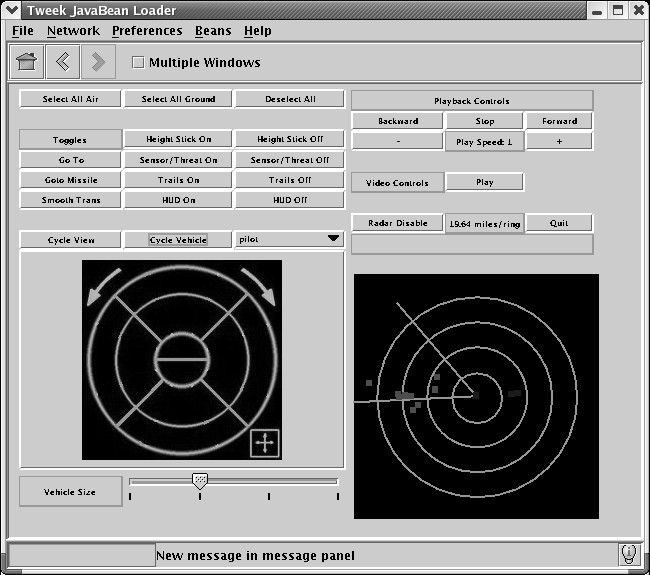Screen dimensions: 650x575
Task: Open the Preferences menu
Action: click(147, 31)
